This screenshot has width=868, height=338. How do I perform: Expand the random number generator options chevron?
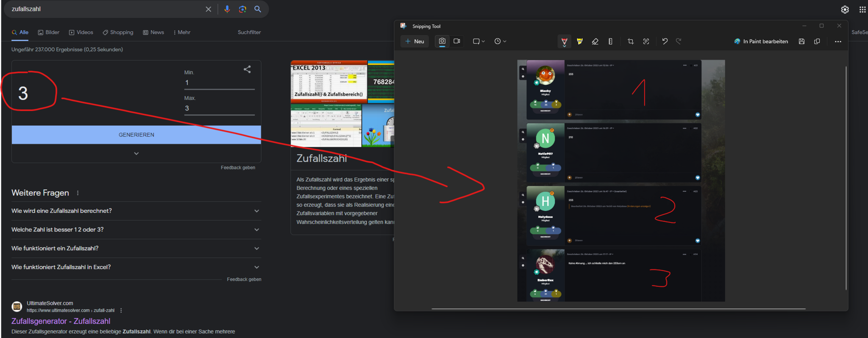(x=136, y=153)
